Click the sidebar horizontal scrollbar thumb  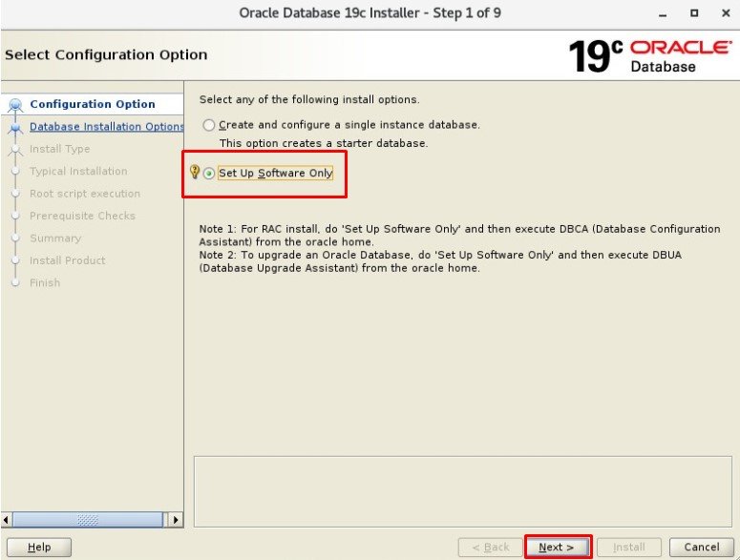pos(88,520)
